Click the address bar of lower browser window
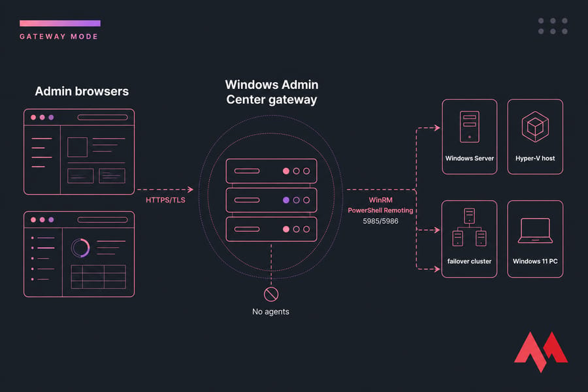Viewport: 588px width, 392px height. tap(103, 220)
